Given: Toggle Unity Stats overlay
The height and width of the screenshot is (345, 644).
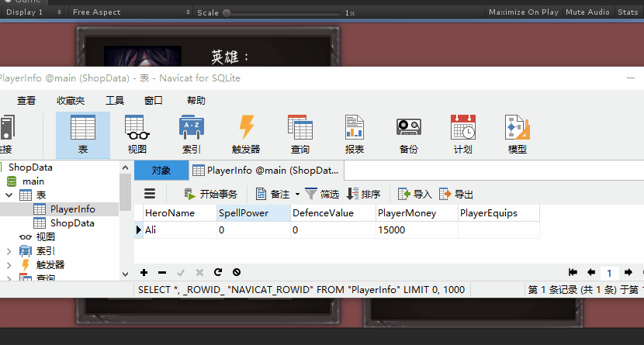Looking at the screenshot, I should point(628,12).
